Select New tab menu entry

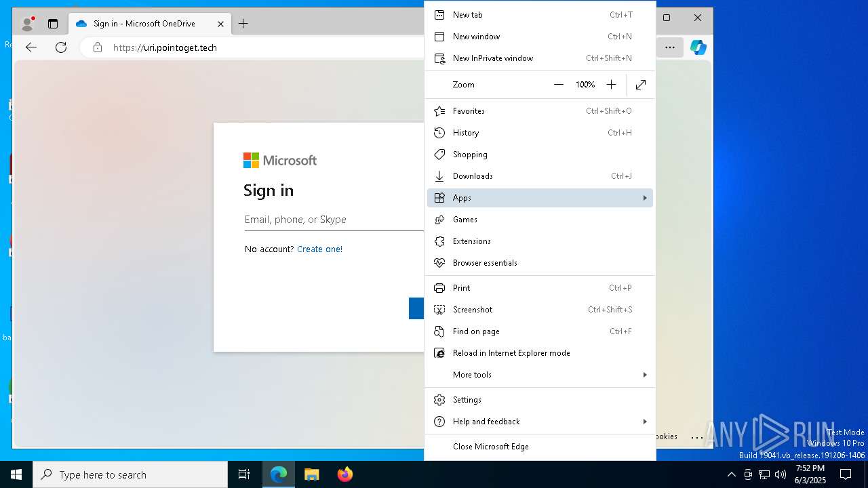click(x=540, y=15)
